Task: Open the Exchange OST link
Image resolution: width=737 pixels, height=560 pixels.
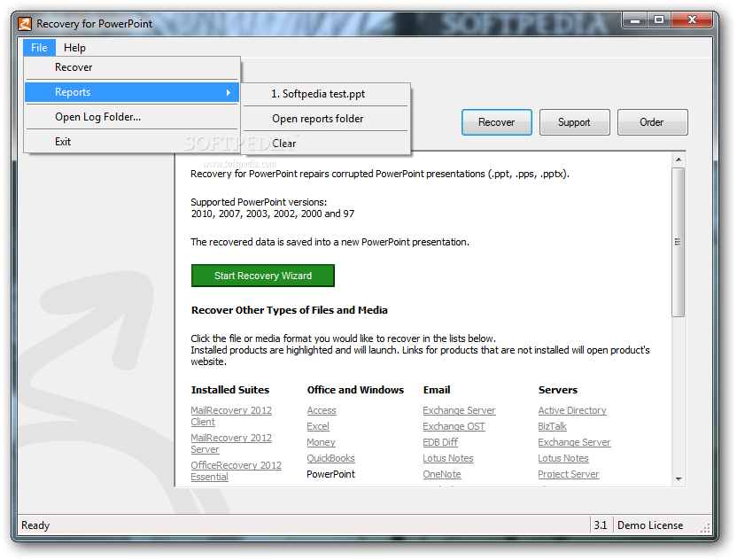Action: tap(454, 426)
